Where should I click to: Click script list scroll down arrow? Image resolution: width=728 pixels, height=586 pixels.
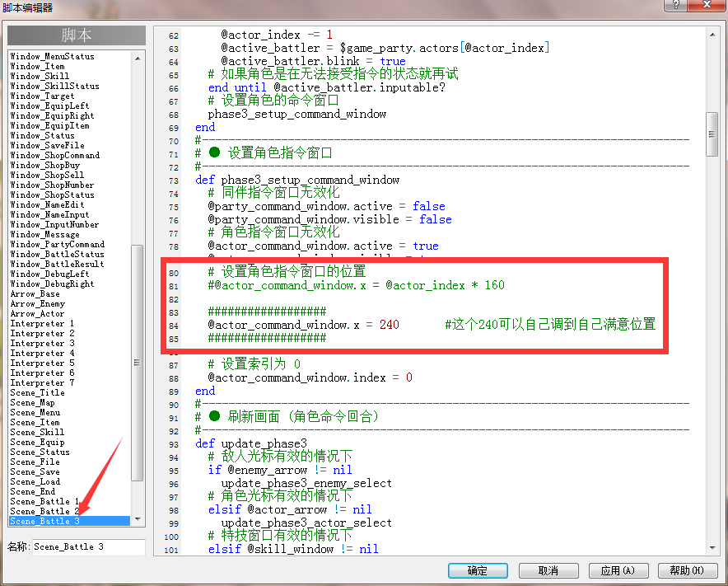(138, 519)
